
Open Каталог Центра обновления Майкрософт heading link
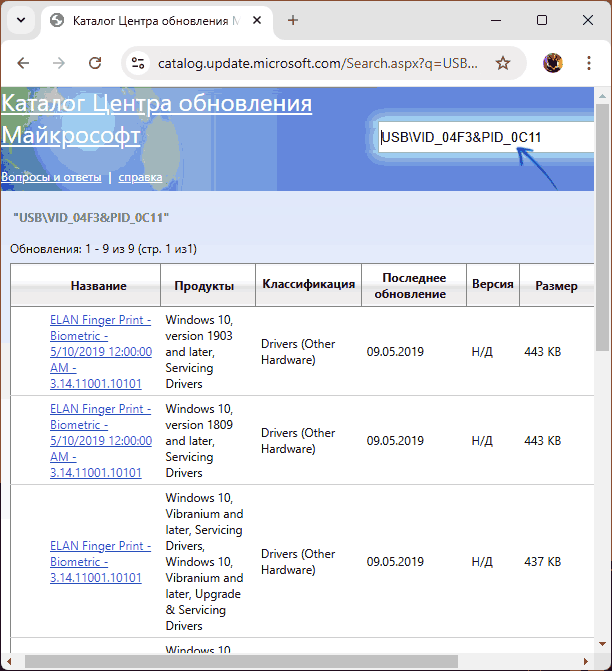(157, 119)
